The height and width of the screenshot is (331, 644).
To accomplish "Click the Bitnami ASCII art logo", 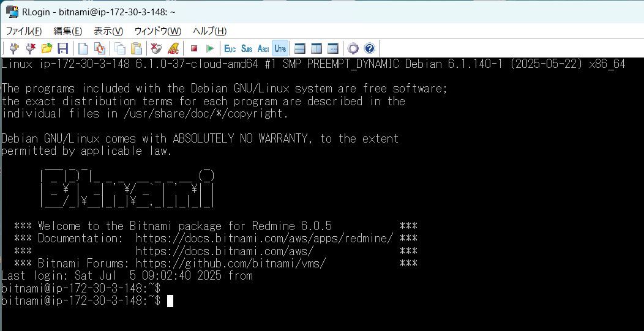I will pyautogui.click(x=127, y=188).
